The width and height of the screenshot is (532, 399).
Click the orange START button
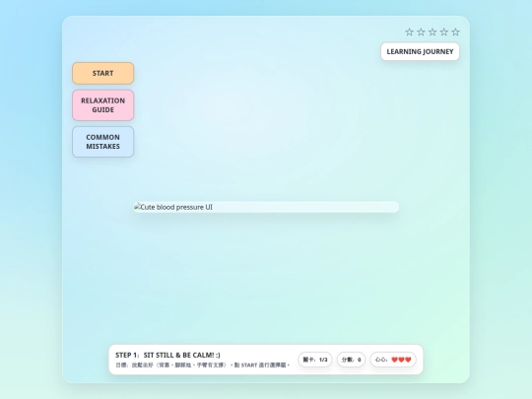[103, 73]
